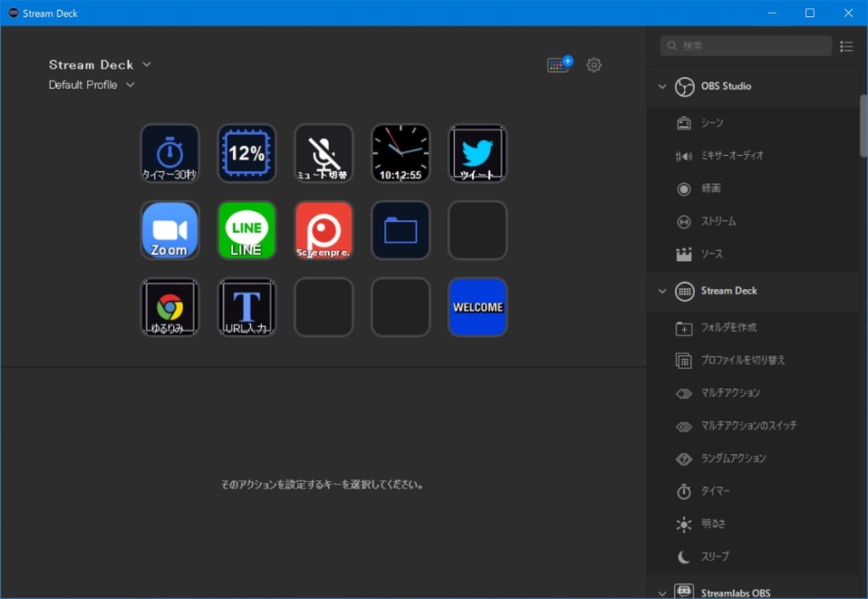Select the Zoom key
The image size is (868, 599).
[x=170, y=230]
